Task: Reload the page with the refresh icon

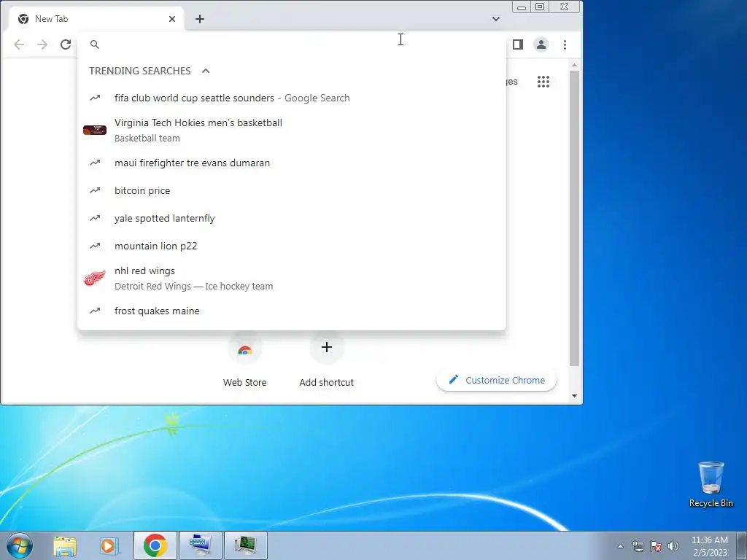Action: (x=65, y=44)
